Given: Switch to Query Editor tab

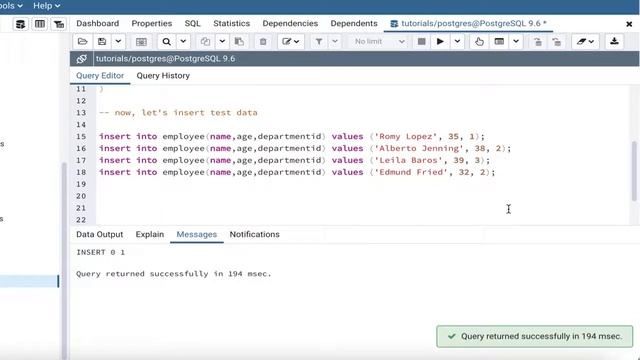Looking at the screenshot, I should tap(100, 76).
